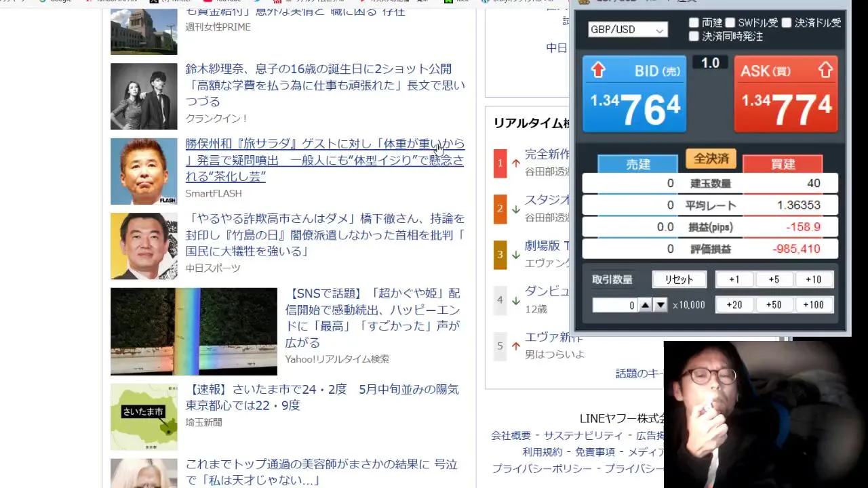Click the 話題のキーワード link
This screenshot has width=868, height=488.
pos(639,373)
